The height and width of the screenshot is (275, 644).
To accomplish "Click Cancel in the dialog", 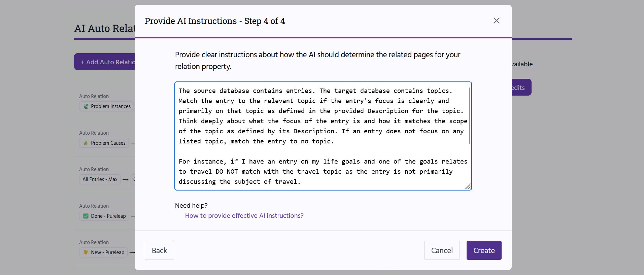I will click(442, 250).
